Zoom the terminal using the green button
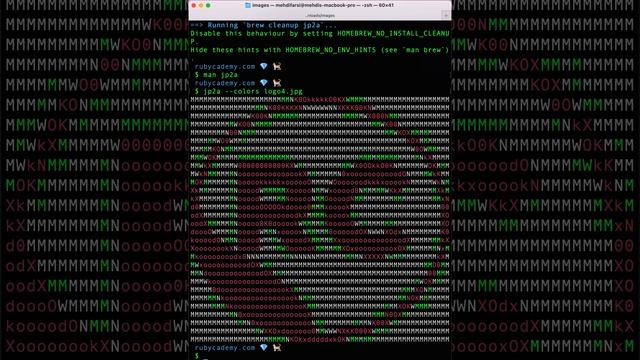Screen dimensions: 640x360 208,5
